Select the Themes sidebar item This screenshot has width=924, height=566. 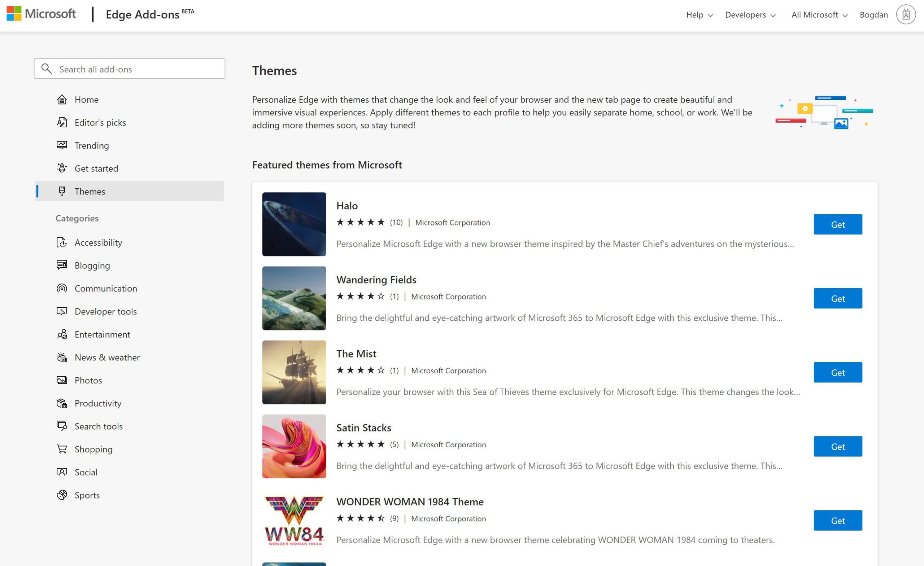130,191
